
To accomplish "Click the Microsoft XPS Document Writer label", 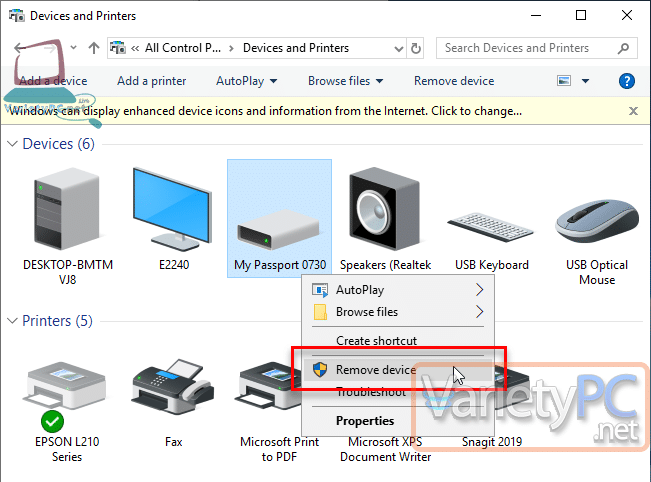I will [385, 449].
